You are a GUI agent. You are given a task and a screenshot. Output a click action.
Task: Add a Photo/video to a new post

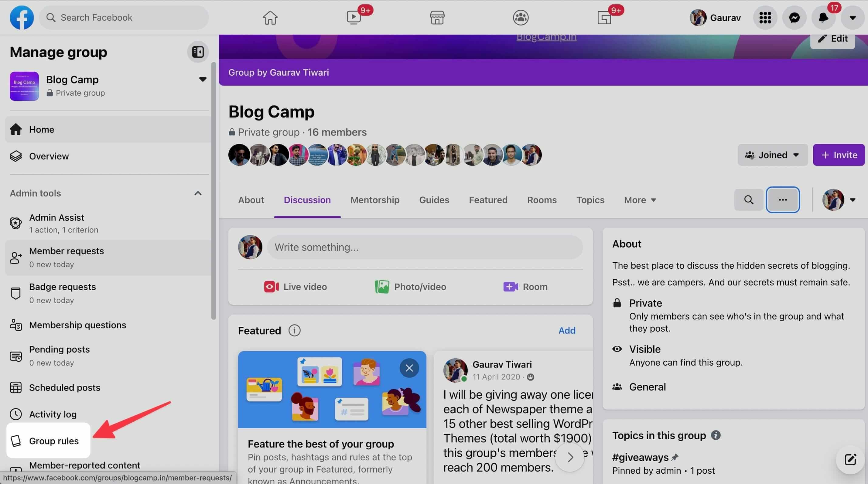[410, 286]
